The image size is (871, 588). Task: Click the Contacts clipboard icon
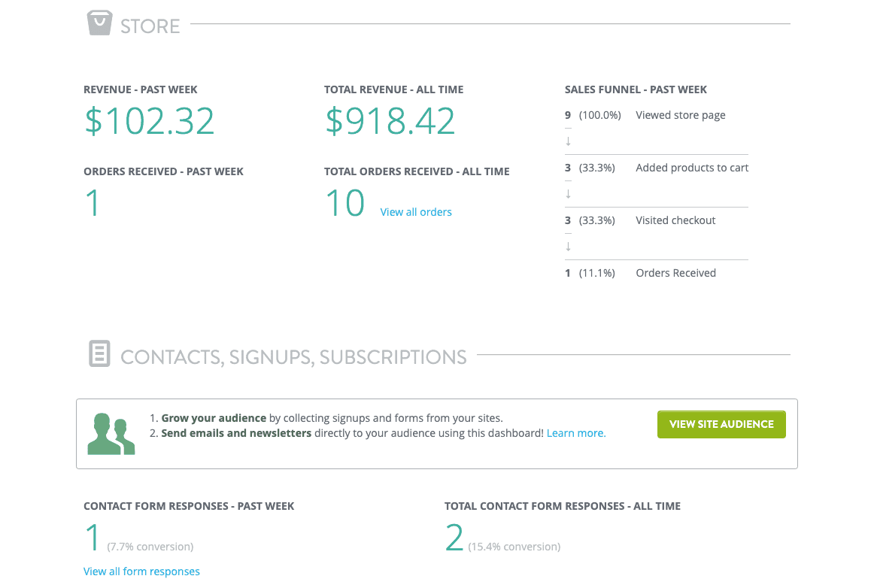99,353
